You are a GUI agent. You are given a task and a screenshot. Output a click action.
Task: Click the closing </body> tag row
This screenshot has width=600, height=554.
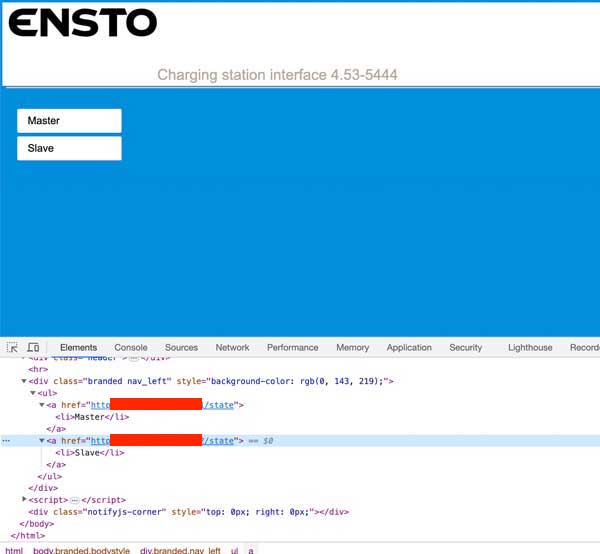click(x=37, y=524)
